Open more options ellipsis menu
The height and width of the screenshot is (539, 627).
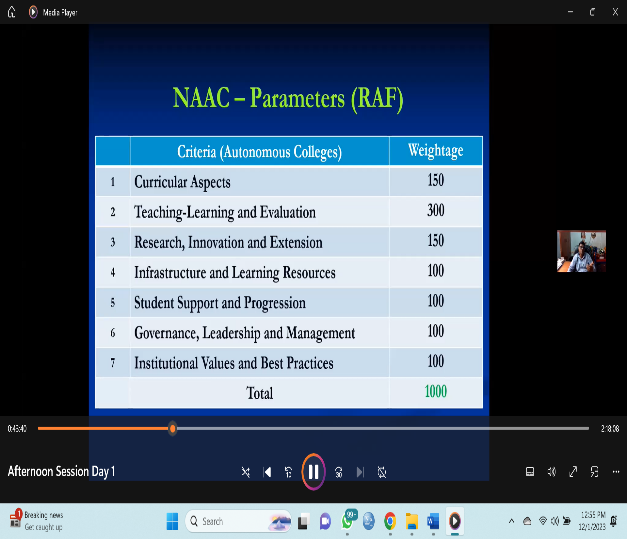pos(616,472)
